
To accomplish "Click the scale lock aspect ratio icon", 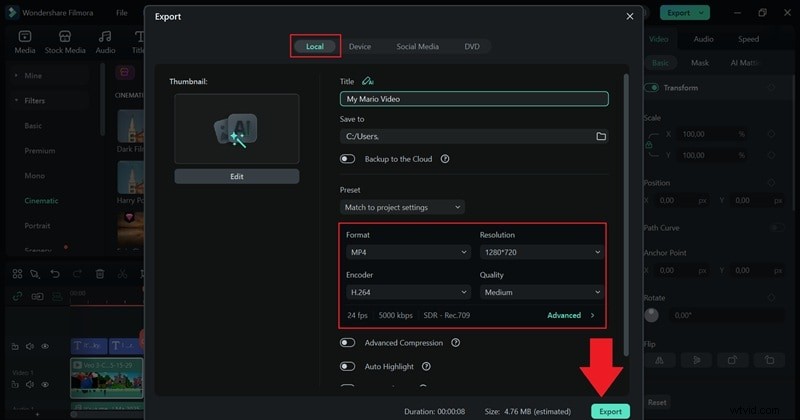I will (x=649, y=145).
